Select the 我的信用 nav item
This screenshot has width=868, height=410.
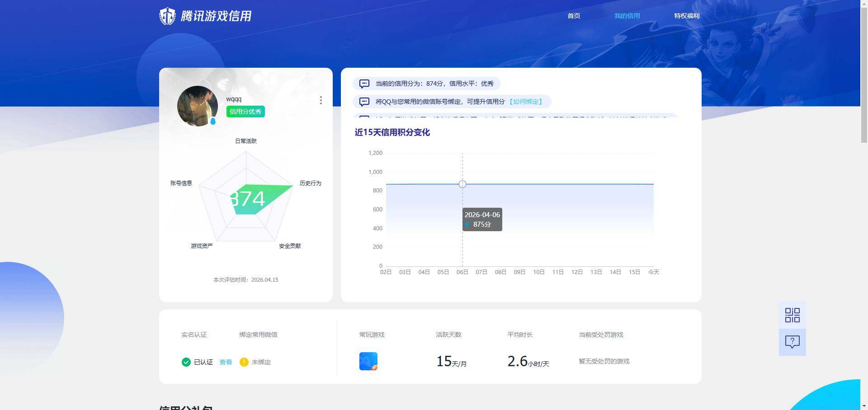(627, 15)
